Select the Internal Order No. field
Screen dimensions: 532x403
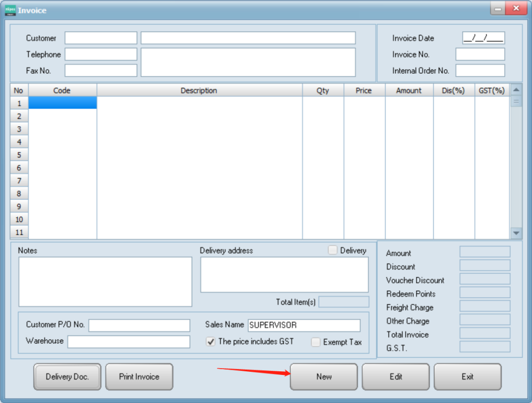pyautogui.click(x=480, y=71)
